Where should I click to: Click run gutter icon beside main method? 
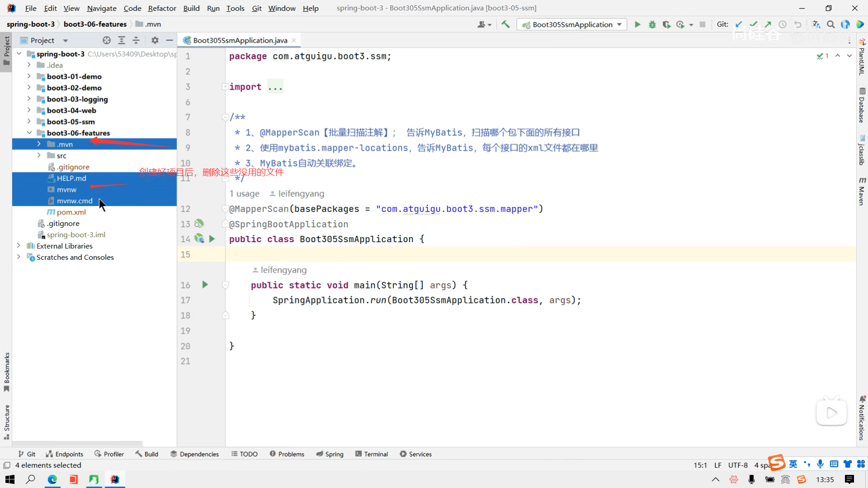click(205, 285)
